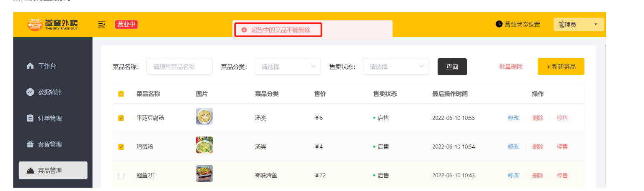The height and width of the screenshot is (191, 644).
Task: Click 停售 for 鮰鱼2斤
Action: pos(562,176)
